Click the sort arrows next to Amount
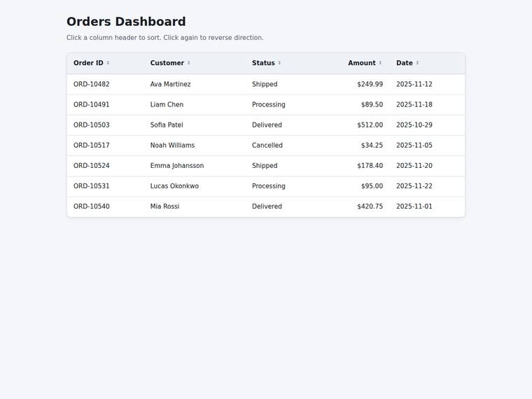This screenshot has height=399, width=532. pyautogui.click(x=380, y=63)
